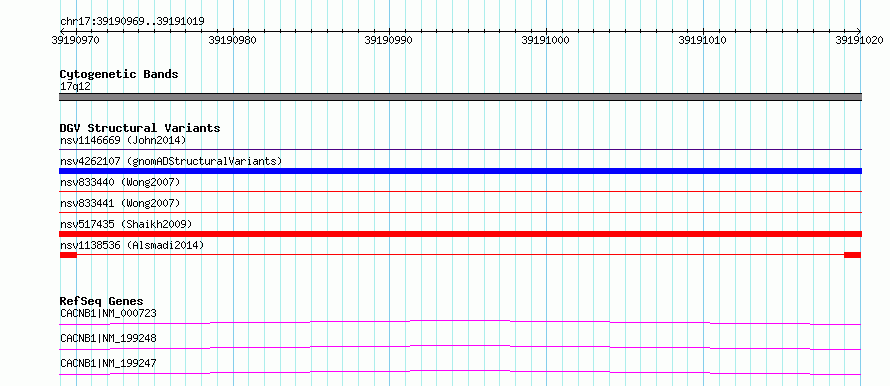Click the gray 17q12 cytogenetic band bar
The width and height of the screenshot is (890, 386).
click(x=460, y=97)
